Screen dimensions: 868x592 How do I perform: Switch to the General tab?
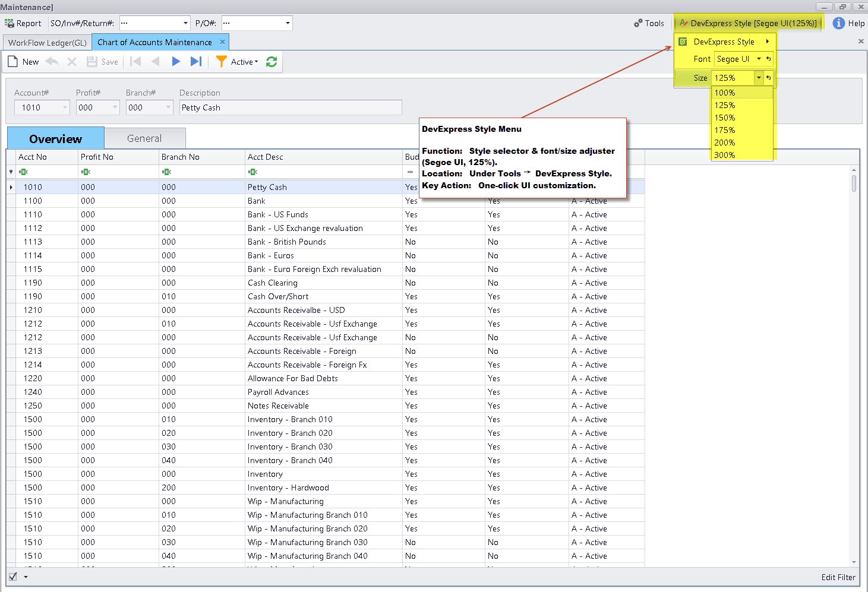coord(144,138)
